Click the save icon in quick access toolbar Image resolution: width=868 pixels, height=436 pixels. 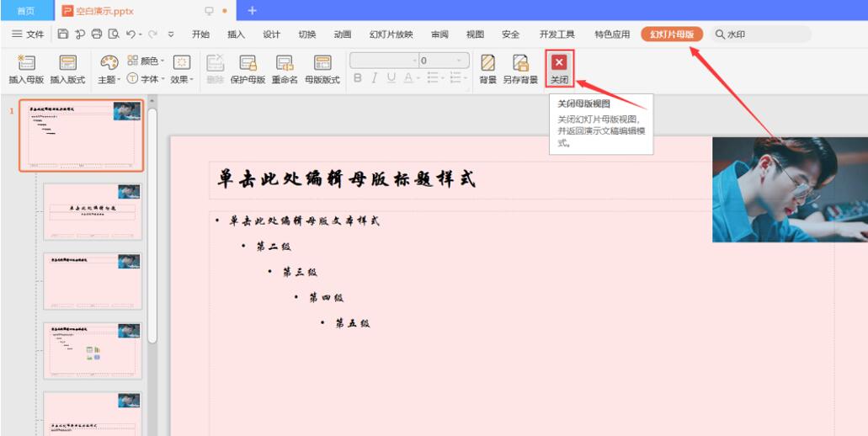(x=62, y=35)
